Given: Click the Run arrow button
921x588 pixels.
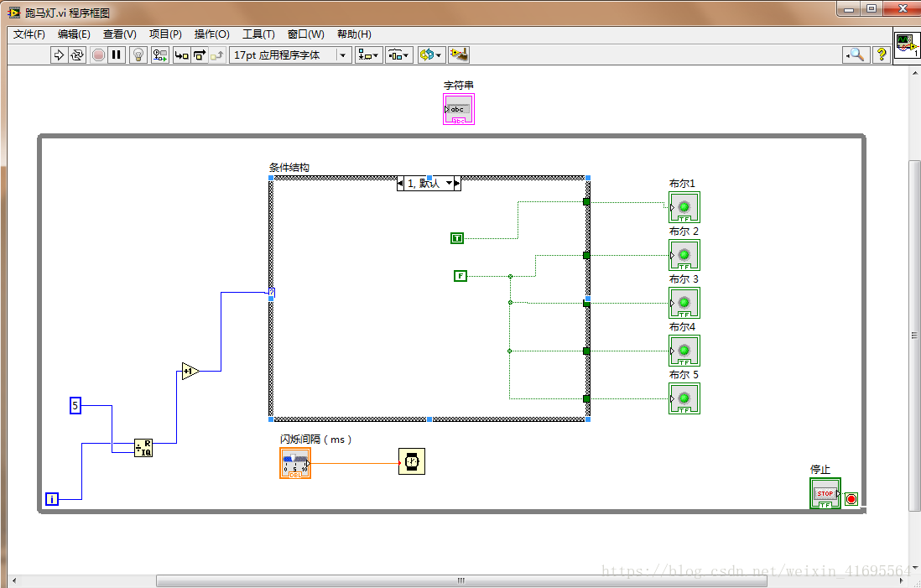Looking at the screenshot, I should [59, 55].
